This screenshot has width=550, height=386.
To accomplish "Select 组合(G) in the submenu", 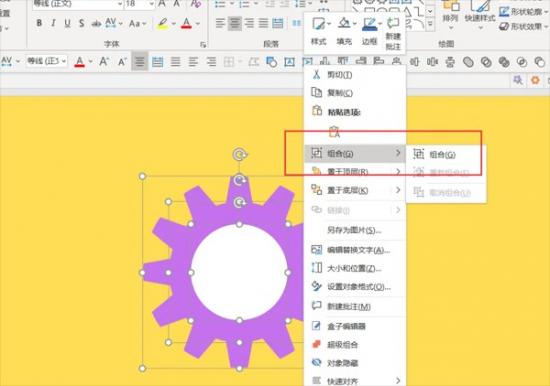I will 446,154.
